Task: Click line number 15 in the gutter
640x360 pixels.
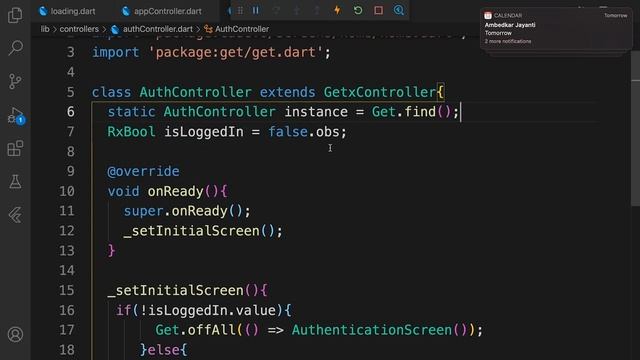Action: click(x=67, y=290)
